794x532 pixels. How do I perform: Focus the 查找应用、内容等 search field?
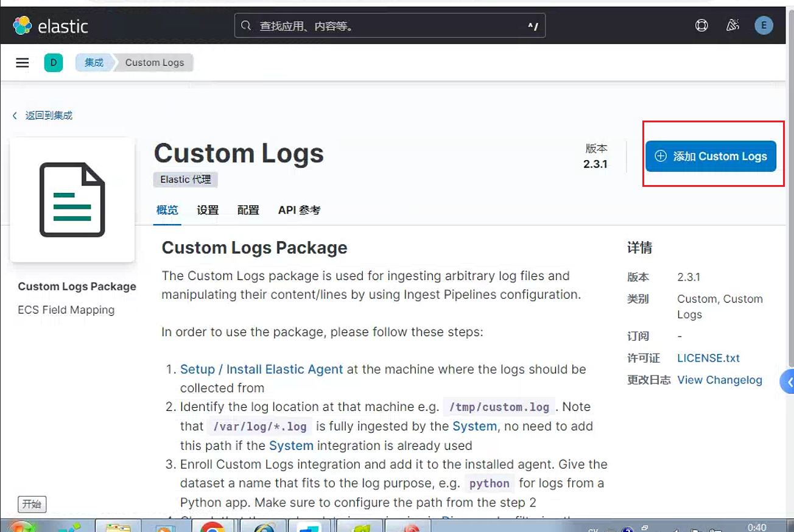(x=390, y=26)
